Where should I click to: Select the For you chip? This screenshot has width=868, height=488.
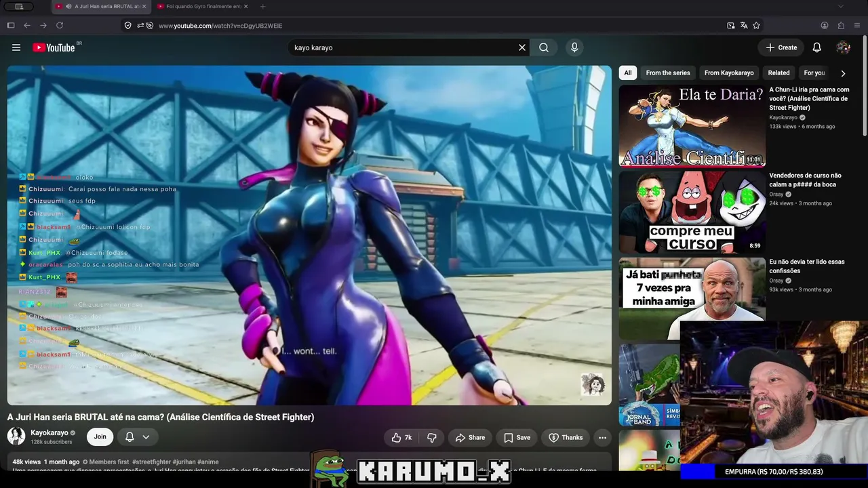(814, 73)
